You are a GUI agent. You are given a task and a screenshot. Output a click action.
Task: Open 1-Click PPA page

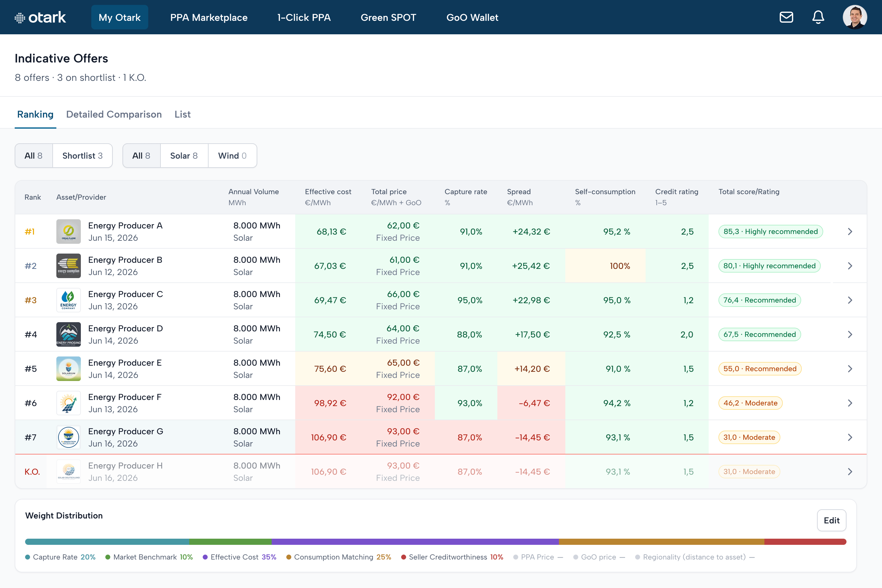point(304,17)
